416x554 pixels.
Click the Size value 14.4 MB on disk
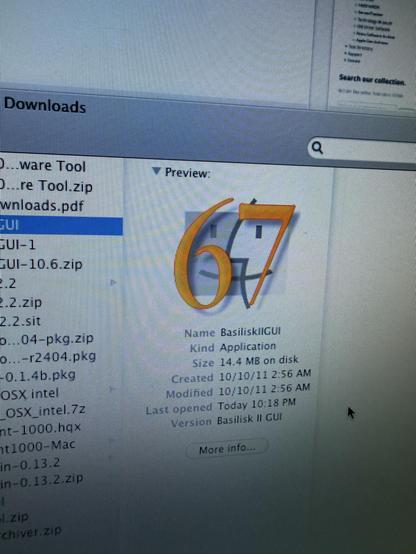click(x=259, y=361)
